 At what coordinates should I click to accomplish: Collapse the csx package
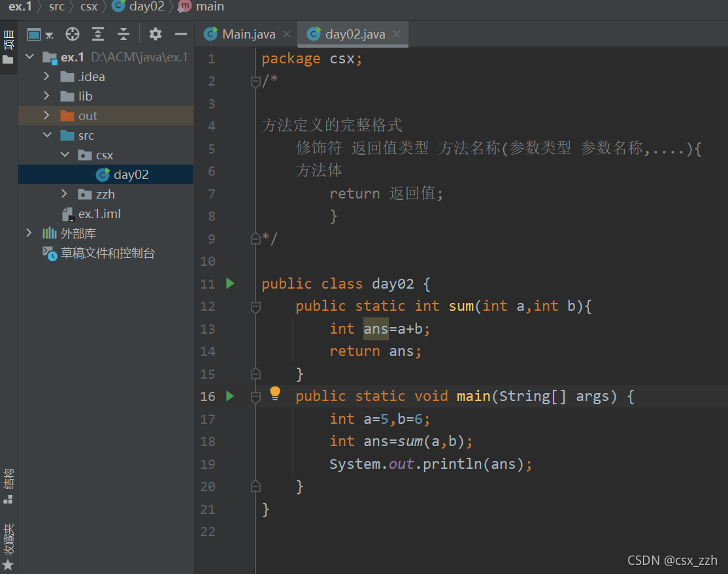pos(65,155)
